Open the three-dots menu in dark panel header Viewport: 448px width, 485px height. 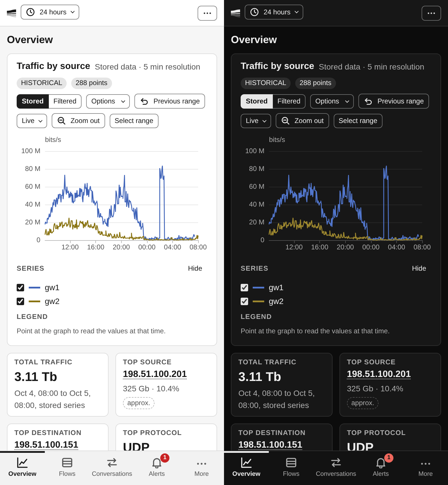coord(431,13)
